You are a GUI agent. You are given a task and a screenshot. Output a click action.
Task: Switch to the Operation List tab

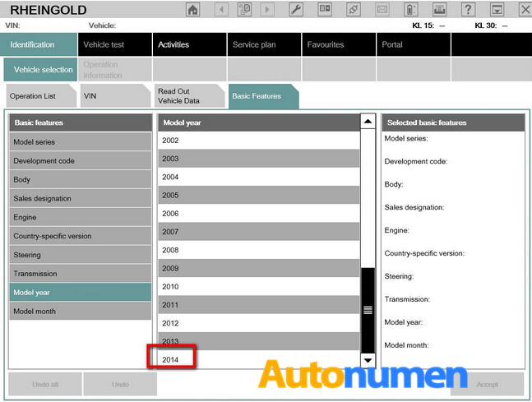41,96
